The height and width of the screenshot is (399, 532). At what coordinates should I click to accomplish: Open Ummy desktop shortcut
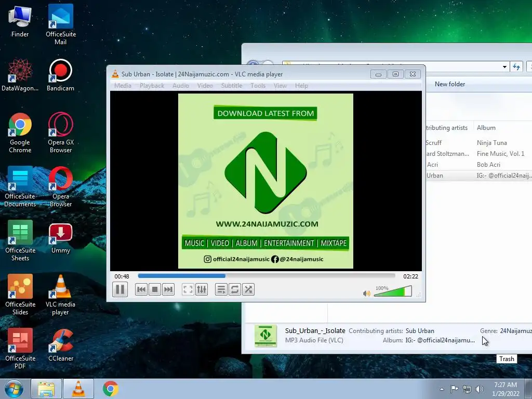pos(61,238)
